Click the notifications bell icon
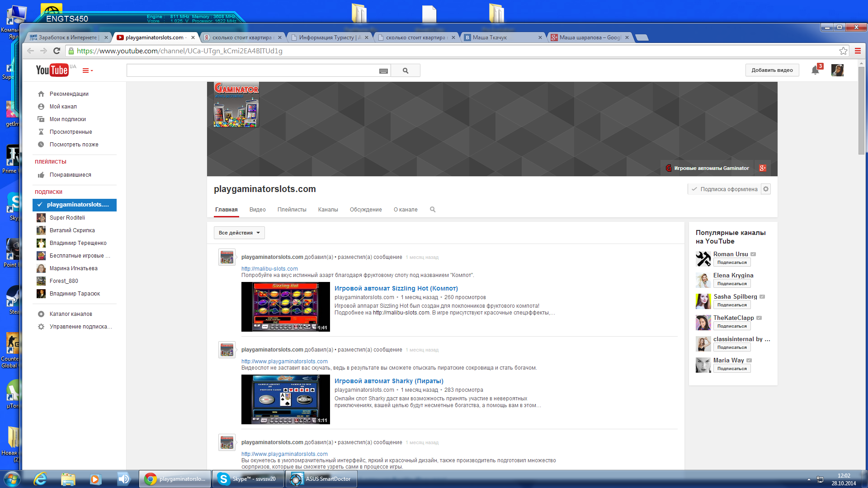Viewport: 868px width, 488px height. click(815, 70)
